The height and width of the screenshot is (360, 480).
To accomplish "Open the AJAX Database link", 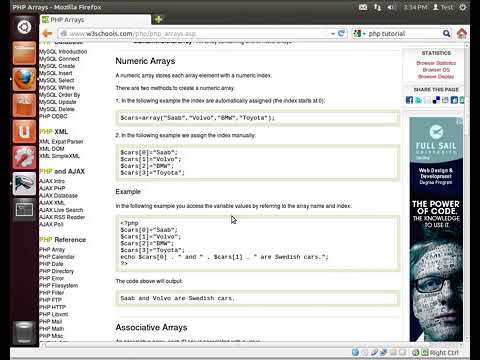I will point(58,196).
